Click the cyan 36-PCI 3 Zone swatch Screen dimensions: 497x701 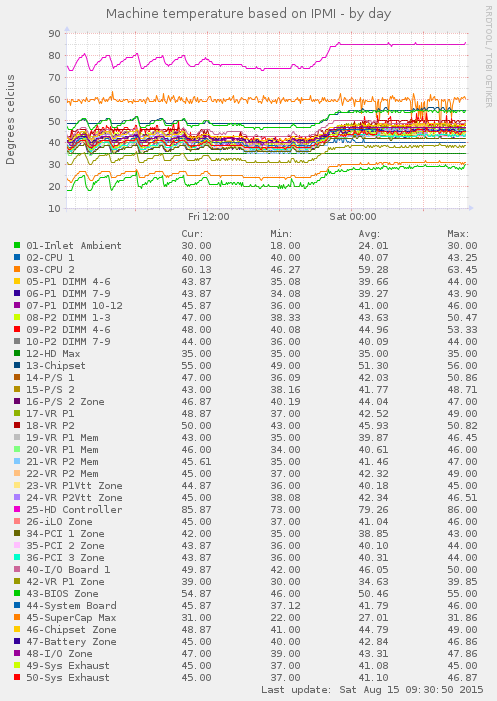[x=17, y=557]
